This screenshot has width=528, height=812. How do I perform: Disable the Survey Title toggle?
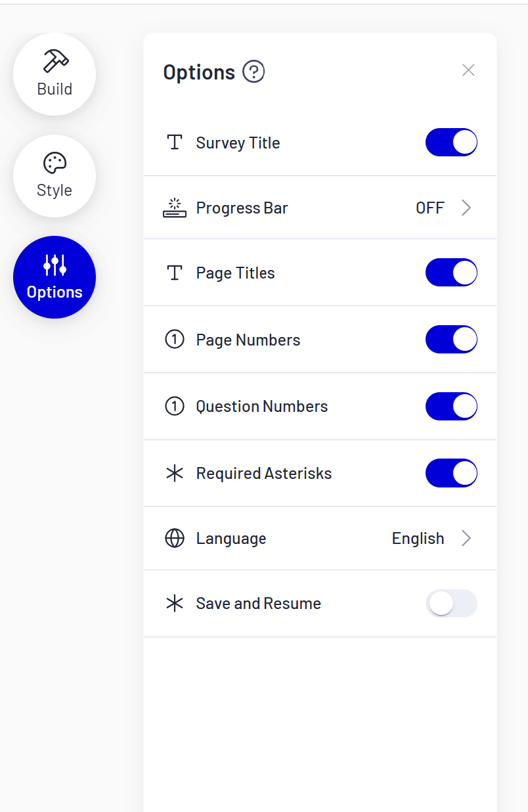(x=451, y=142)
